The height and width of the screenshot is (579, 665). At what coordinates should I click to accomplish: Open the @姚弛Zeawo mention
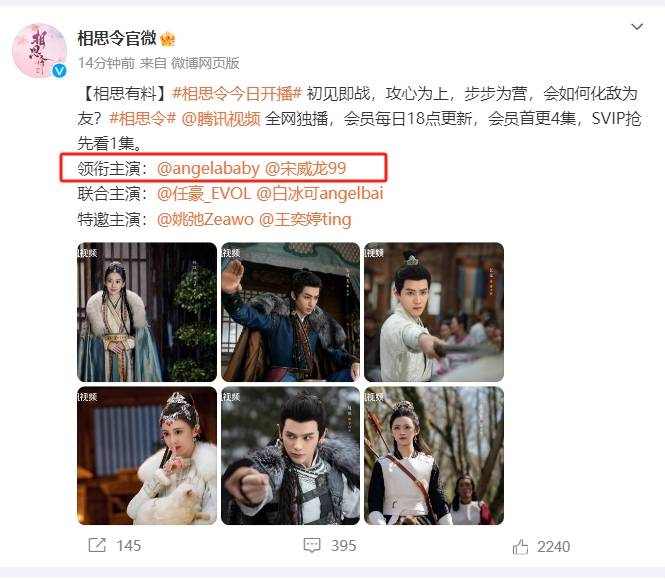[205, 219]
